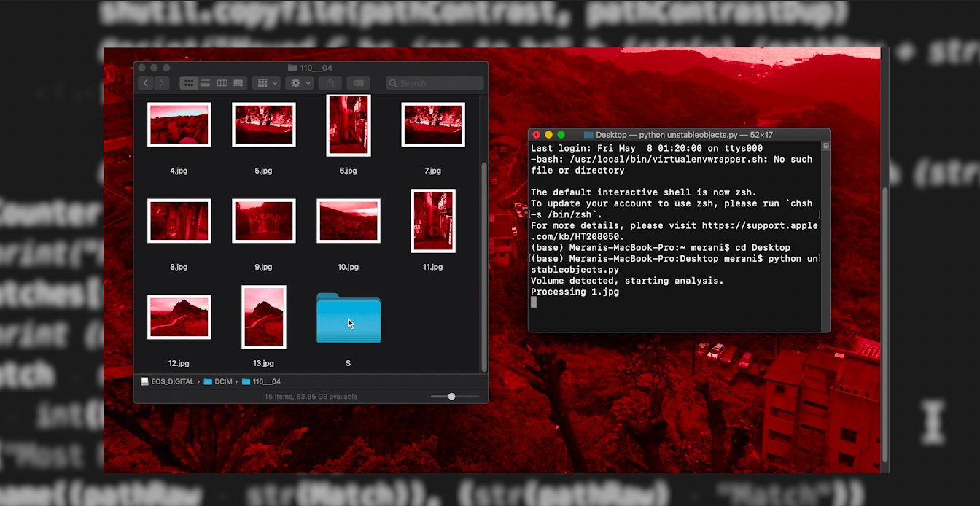980x506 pixels.
Task: Click EOS_DIGITAL in the Finder path bar
Action: (x=168, y=381)
